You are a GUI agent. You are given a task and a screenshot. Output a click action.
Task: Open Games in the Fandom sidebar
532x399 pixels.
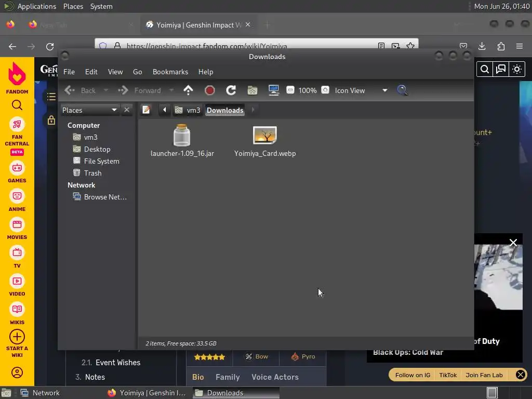pos(17,172)
